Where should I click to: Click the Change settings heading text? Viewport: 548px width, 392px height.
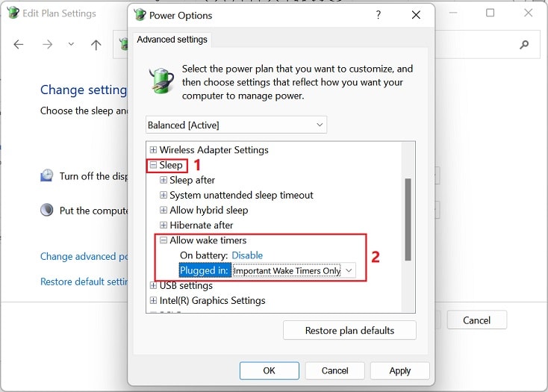[84, 90]
